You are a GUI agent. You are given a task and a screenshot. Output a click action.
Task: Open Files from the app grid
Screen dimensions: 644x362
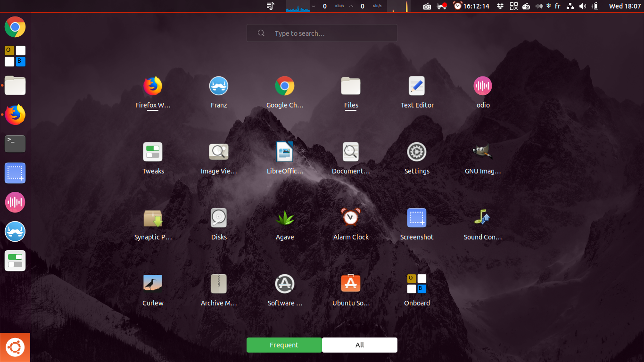(x=351, y=92)
